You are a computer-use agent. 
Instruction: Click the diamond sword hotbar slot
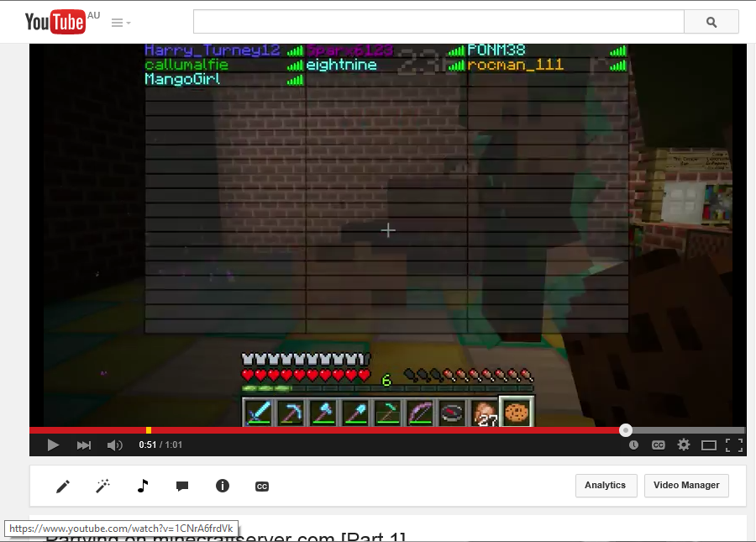[x=258, y=413]
